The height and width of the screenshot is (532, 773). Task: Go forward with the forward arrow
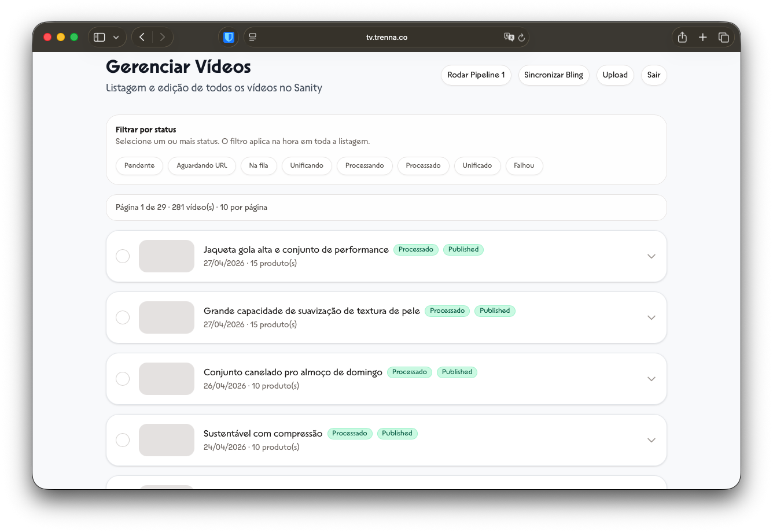(x=163, y=37)
